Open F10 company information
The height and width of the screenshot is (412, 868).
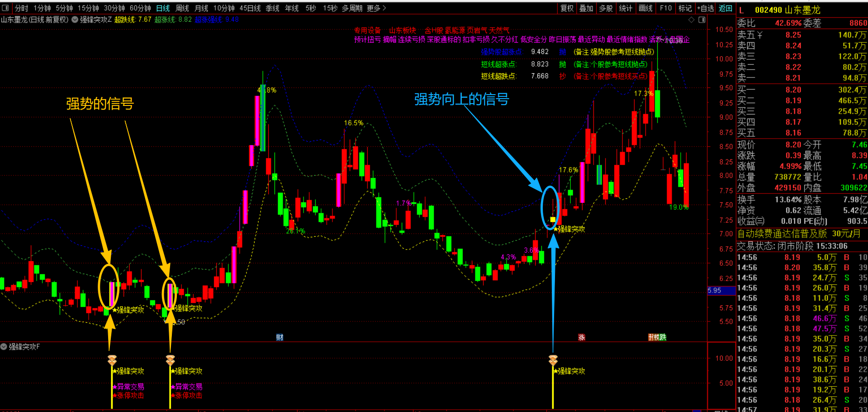click(x=666, y=8)
